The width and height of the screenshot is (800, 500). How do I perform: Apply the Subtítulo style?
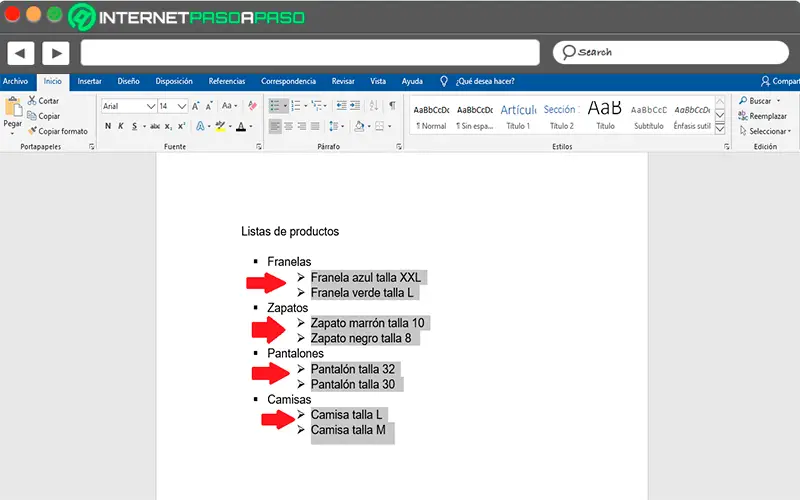648,117
